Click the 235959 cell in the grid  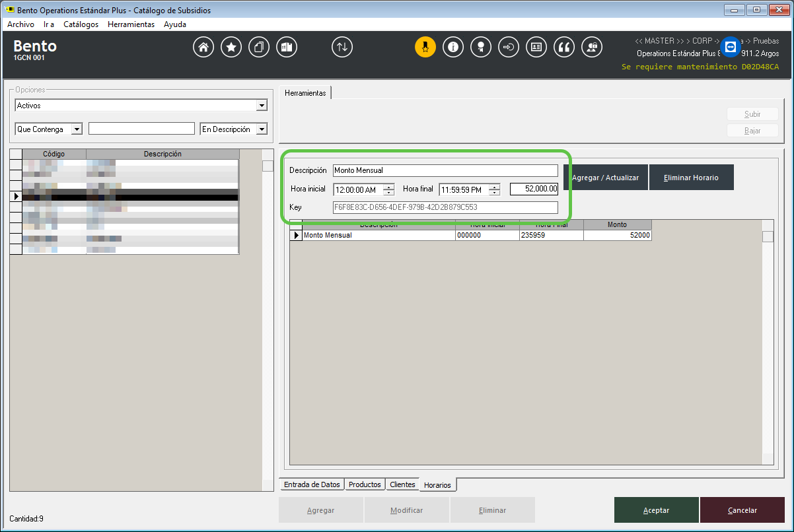click(552, 235)
